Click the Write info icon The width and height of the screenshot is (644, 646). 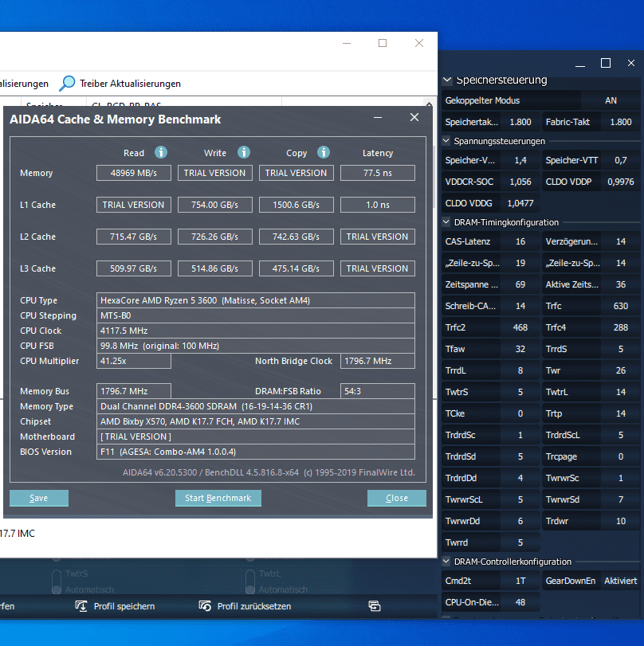click(244, 152)
